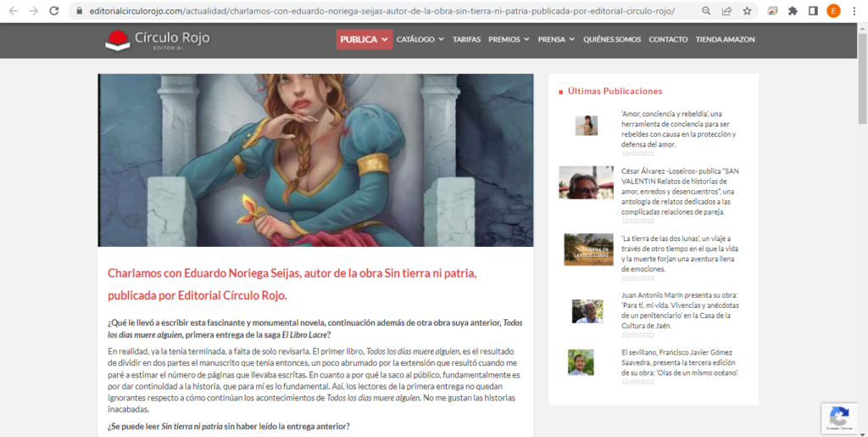Open the extensions puzzle icon
868x437 pixels.
(793, 10)
